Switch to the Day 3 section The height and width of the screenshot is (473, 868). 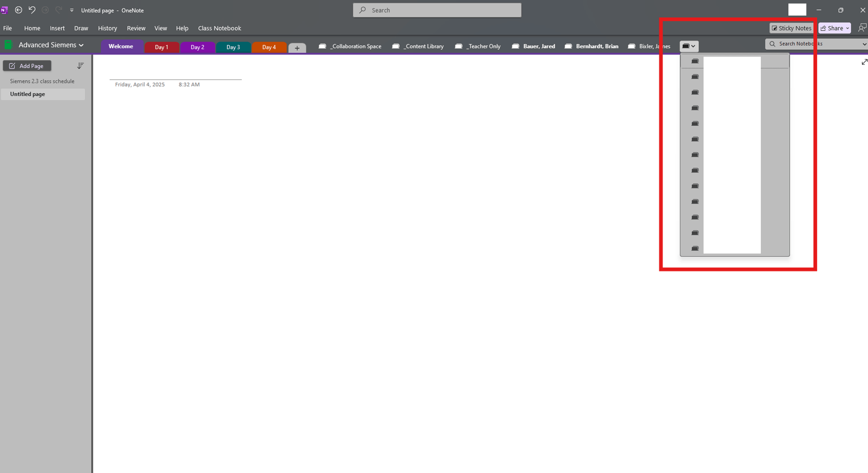233,47
